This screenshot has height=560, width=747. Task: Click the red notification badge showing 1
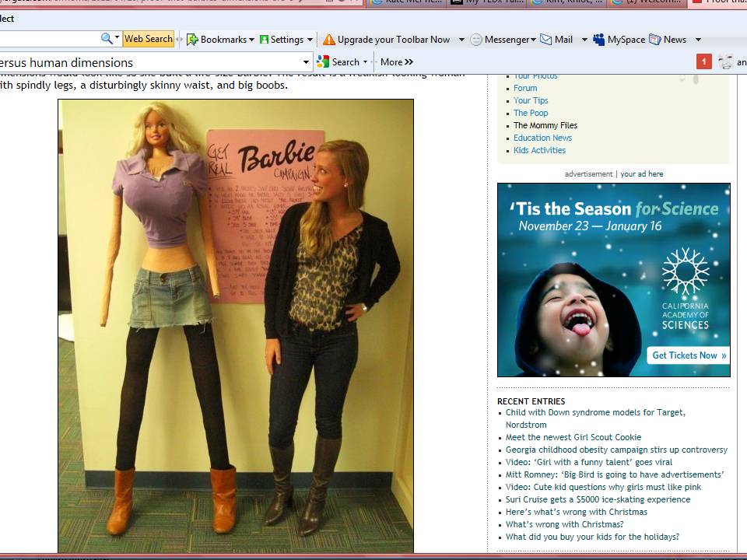tap(703, 61)
